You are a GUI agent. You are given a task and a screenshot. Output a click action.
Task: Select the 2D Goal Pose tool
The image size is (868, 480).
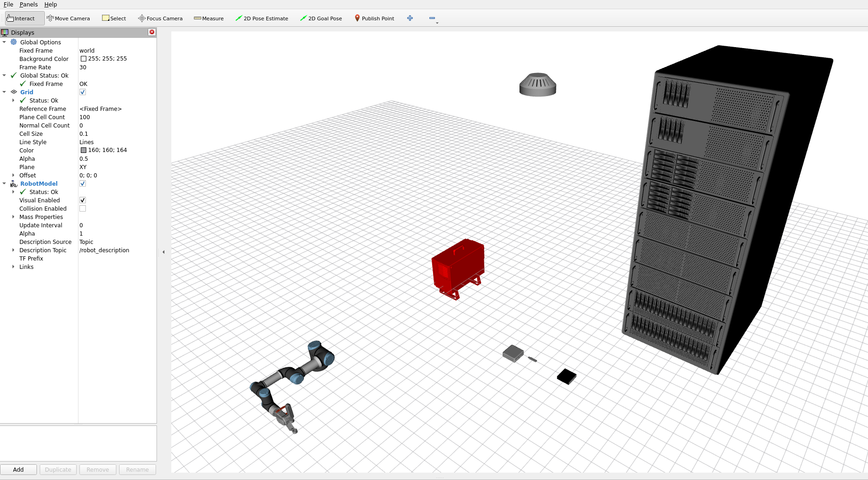click(x=321, y=18)
